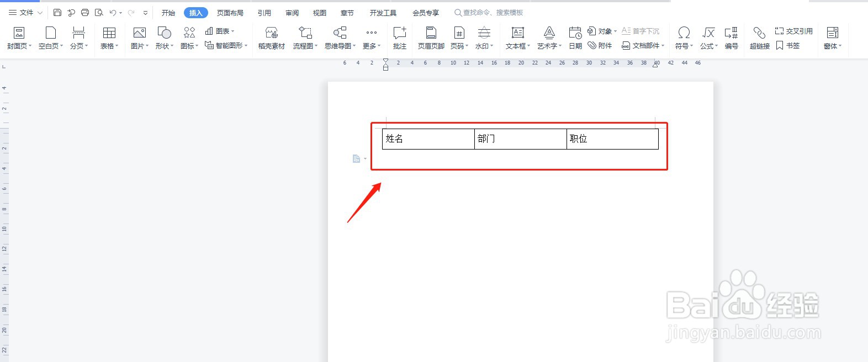Open the Shapes (形状) tool
Screen dimensions: 868x362
tap(165, 38)
